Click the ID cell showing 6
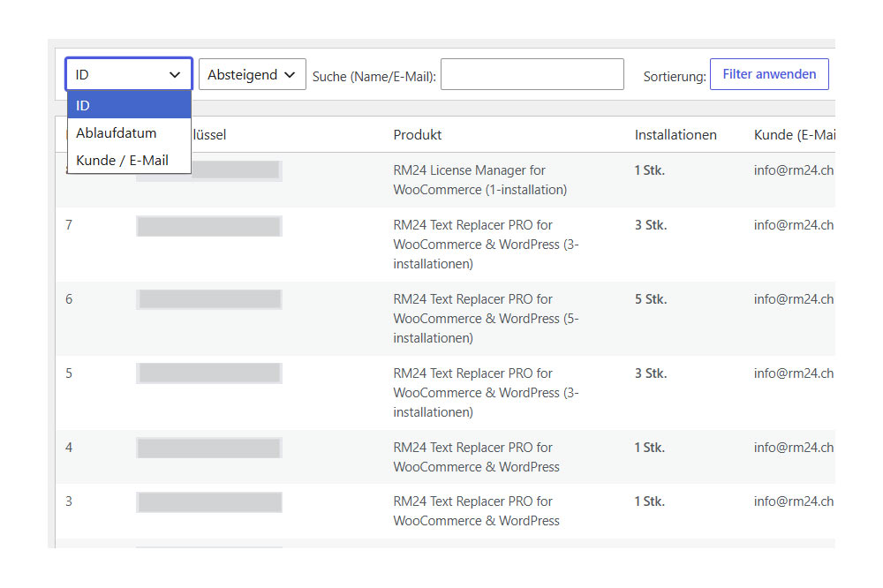Screen dimensions: 883x588 69,299
